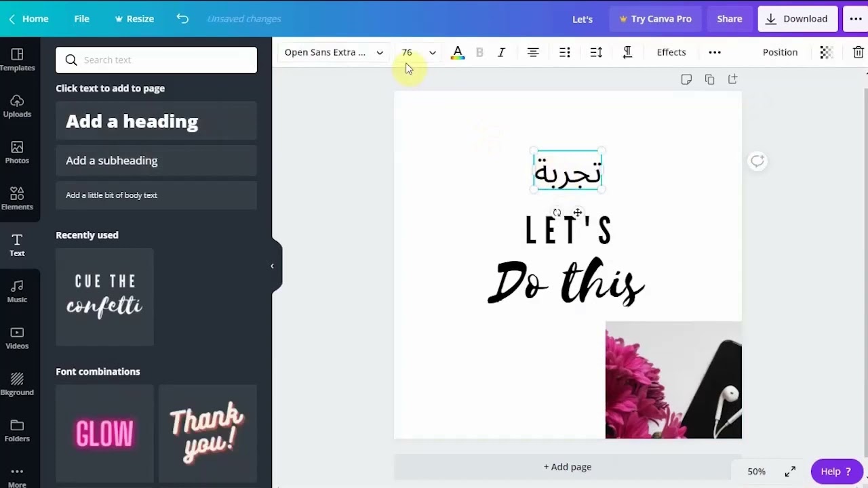Duplicate the page icon
Viewport: 868px width, 488px height.
[x=709, y=79]
